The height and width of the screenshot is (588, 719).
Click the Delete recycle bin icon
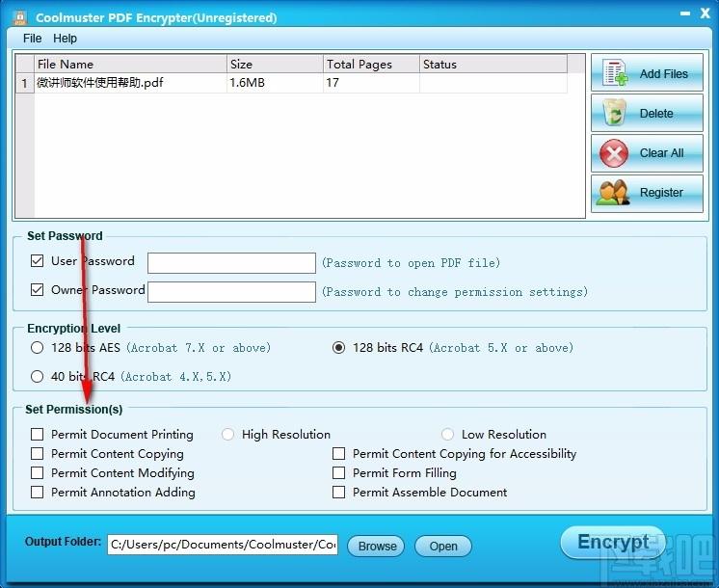[615, 113]
